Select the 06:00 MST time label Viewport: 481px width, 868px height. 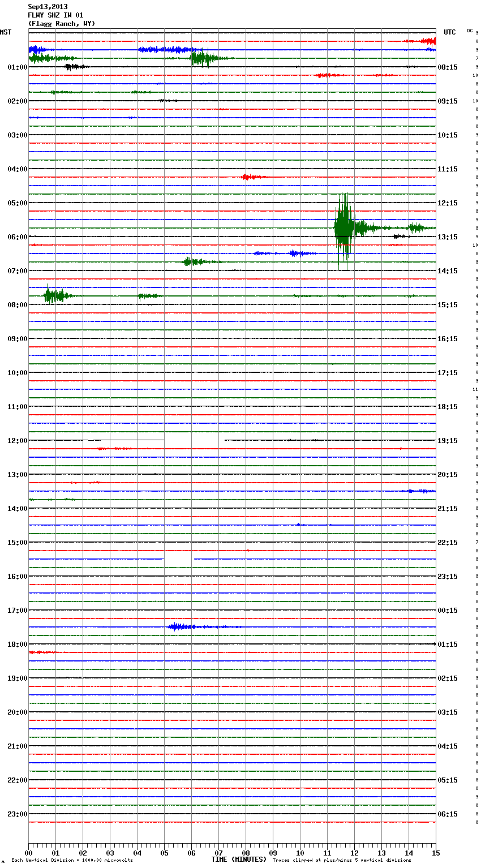(x=18, y=237)
